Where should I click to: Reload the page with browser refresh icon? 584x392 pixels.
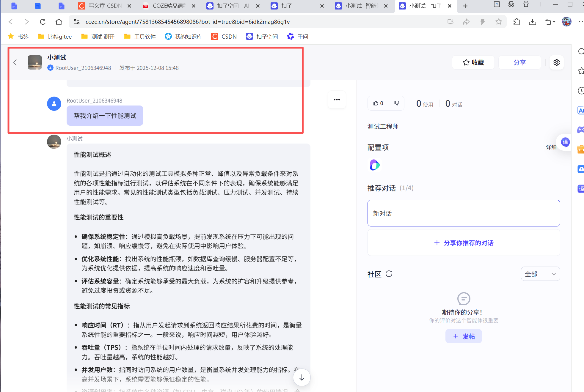[x=43, y=22]
